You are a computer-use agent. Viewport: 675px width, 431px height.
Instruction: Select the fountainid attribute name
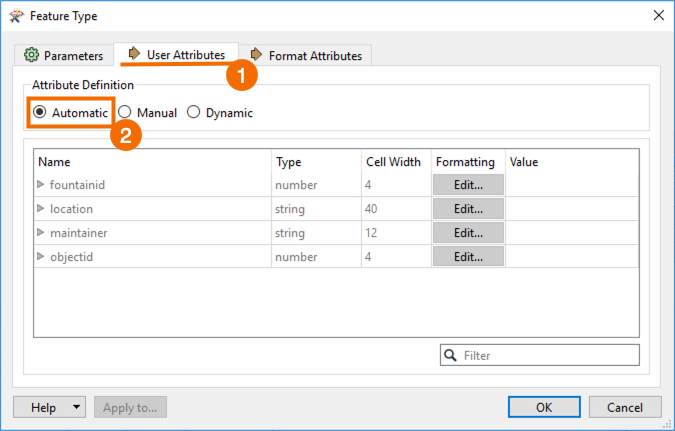coord(77,185)
